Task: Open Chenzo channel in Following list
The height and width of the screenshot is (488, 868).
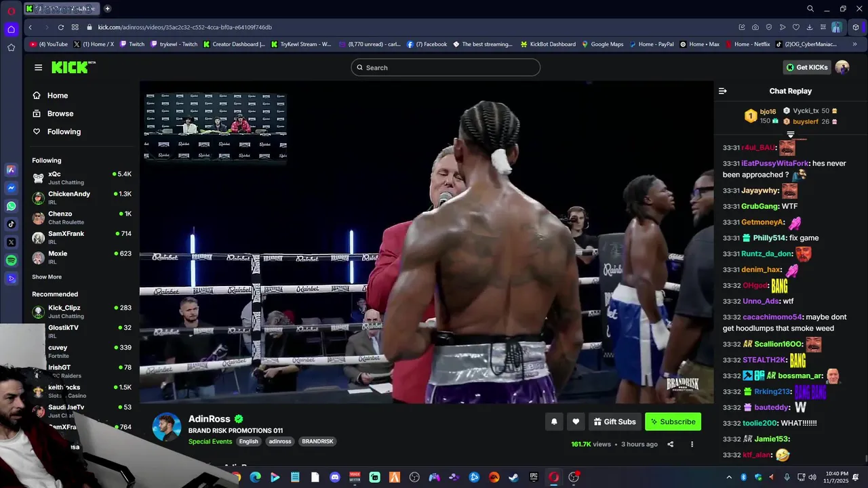Action: (x=81, y=218)
